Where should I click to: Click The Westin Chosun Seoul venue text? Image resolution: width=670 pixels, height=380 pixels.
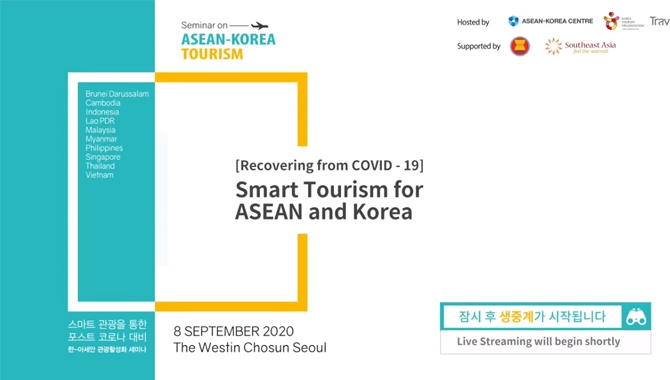(250, 348)
